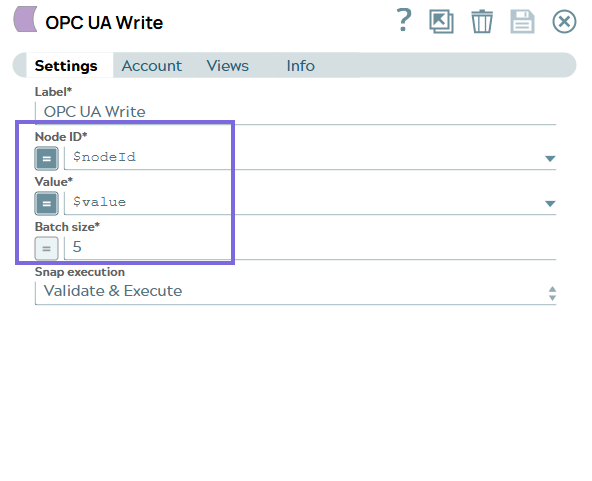Click the pop-out window icon
Viewport: 592px width, 481px height.
441,22
